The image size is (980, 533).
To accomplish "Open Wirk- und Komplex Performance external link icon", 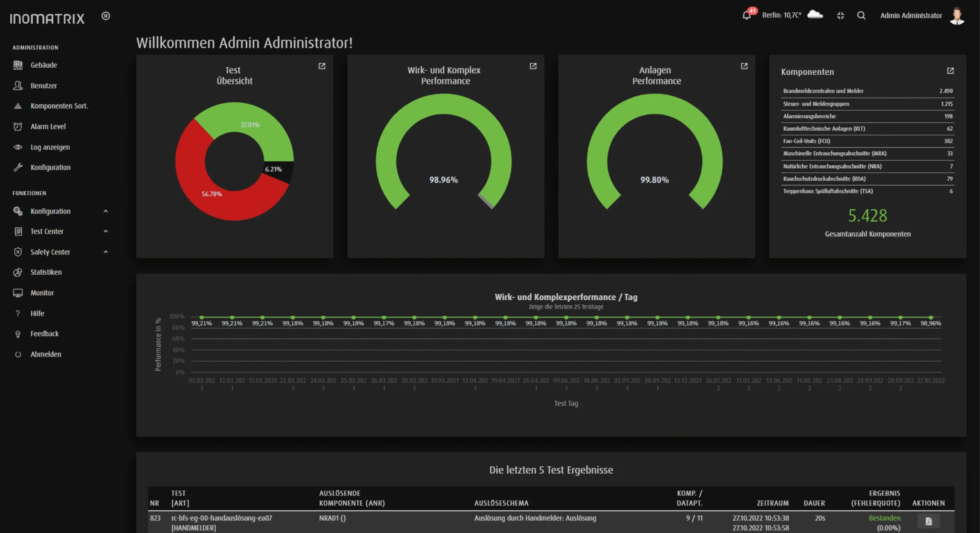I will pyautogui.click(x=533, y=66).
